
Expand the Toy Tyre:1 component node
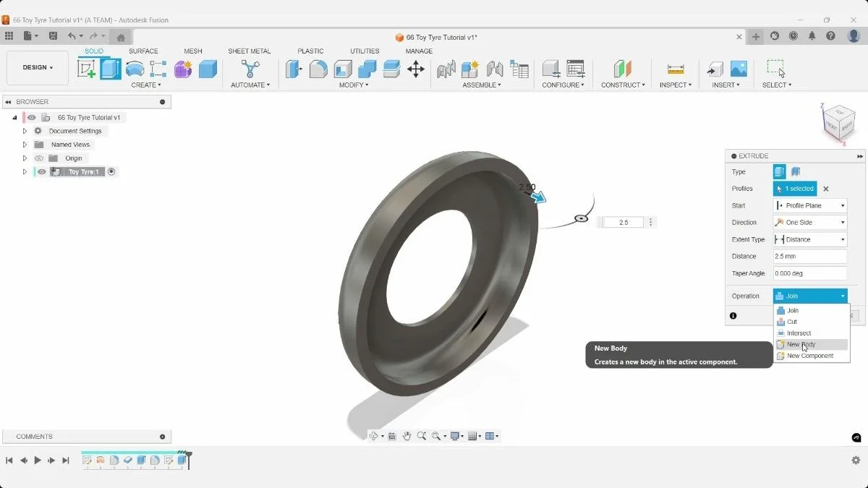[x=25, y=172]
